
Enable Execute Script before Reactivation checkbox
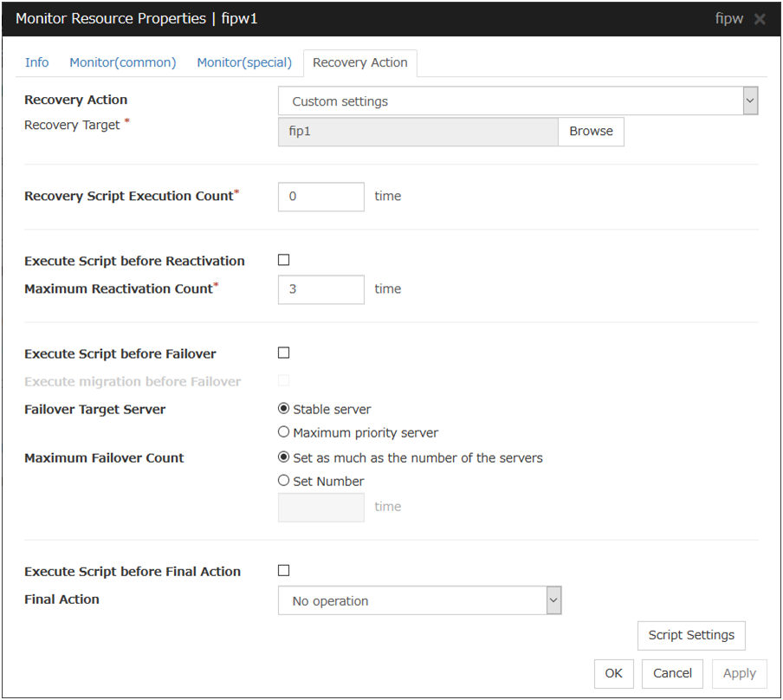[x=283, y=260]
